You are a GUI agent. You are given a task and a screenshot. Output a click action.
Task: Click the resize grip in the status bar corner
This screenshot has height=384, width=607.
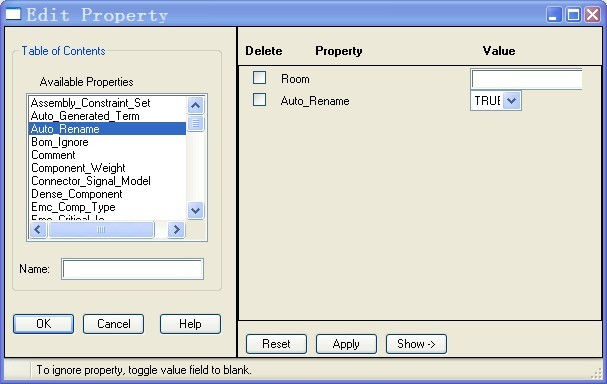point(597,373)
